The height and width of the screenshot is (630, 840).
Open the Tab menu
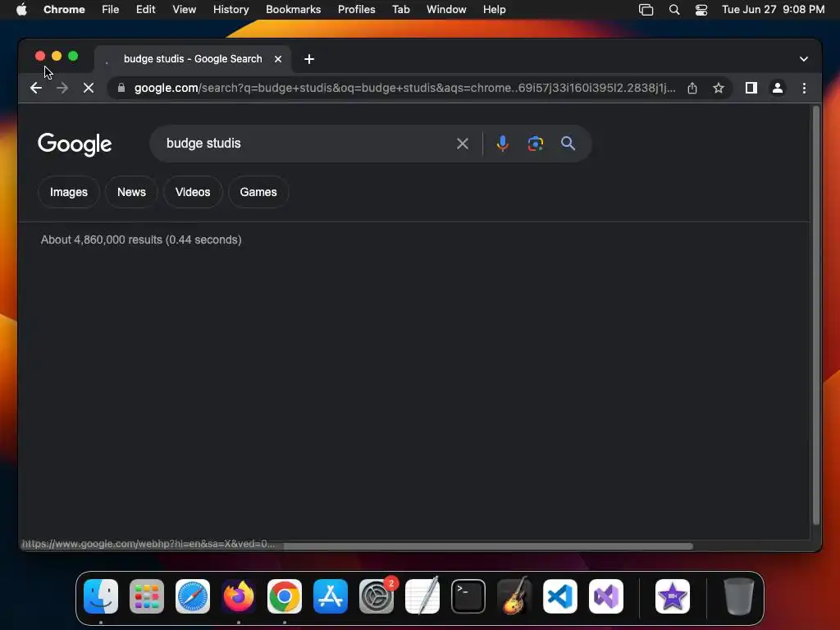[400, 10]
